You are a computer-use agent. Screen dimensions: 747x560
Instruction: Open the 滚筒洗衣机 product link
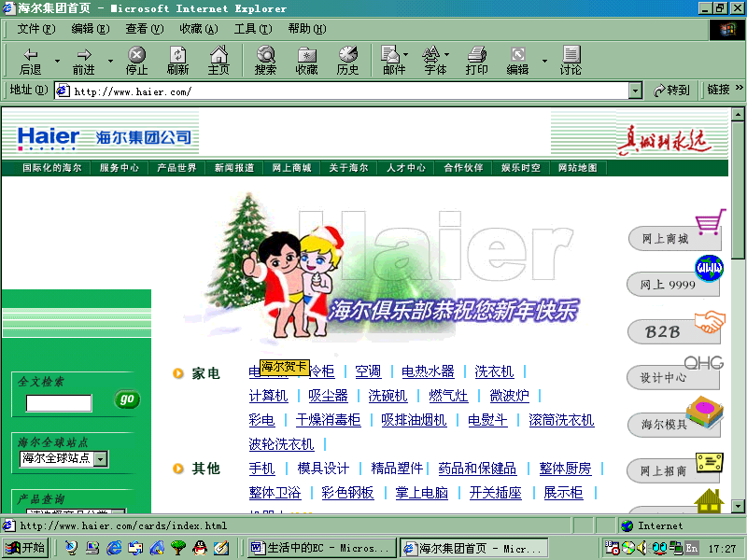click(x=561, y=420)
